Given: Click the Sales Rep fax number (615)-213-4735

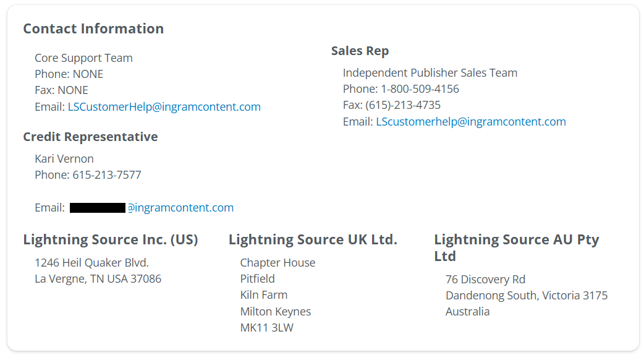Looking at the screenshot, I should click(x=403, y=105).
